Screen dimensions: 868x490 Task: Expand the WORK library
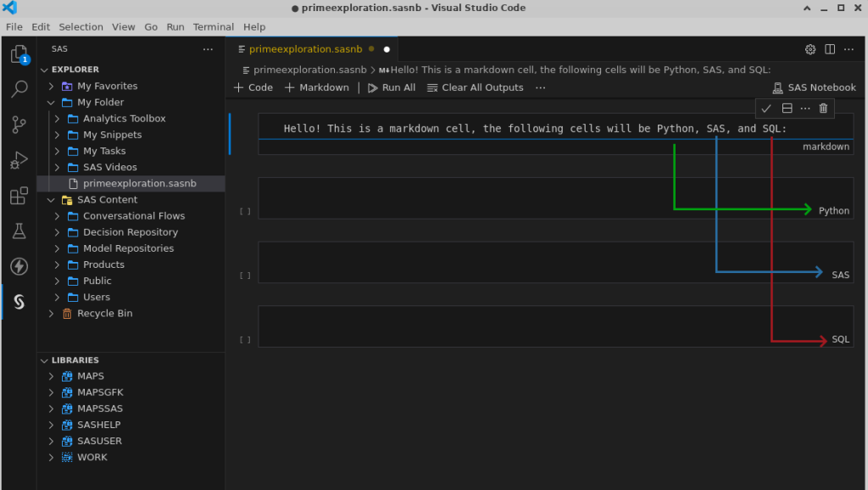pyautogui.click(x=51, y=457)
